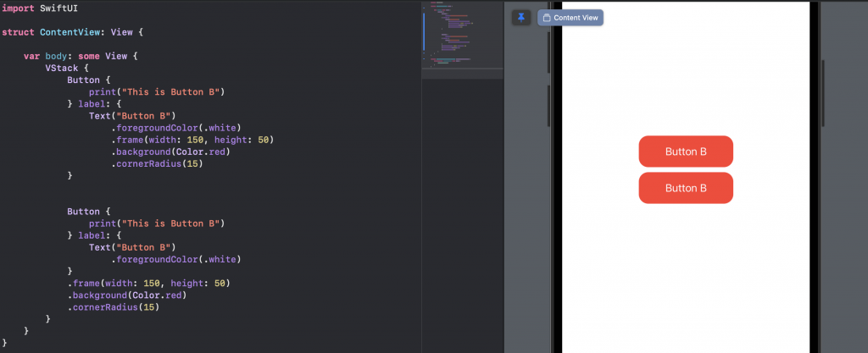Click the "struct ContentView: View {" line

click(x=73, y=32)
